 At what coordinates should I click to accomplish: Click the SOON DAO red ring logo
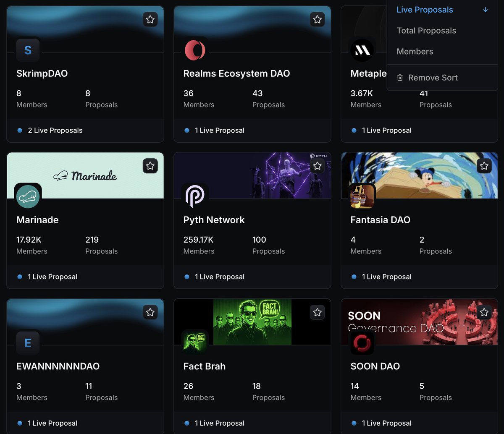[362, 343]
